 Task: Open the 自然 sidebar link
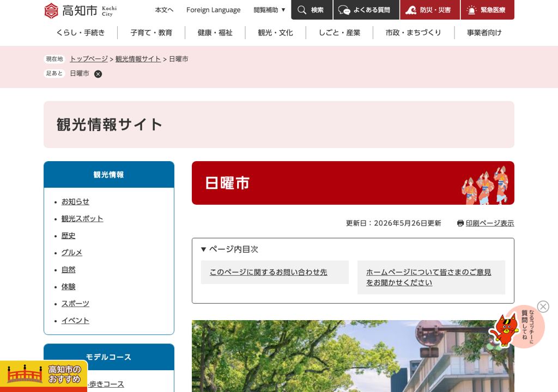68,269
